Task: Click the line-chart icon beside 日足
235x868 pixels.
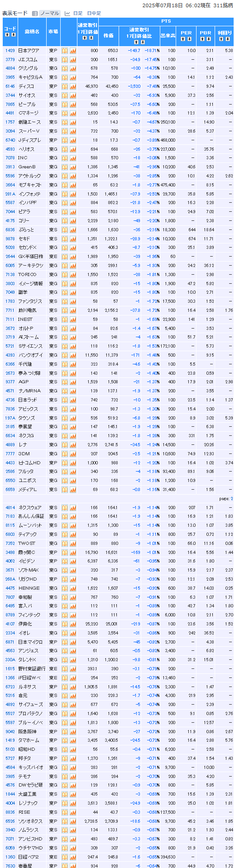Action: coord(67,14)
